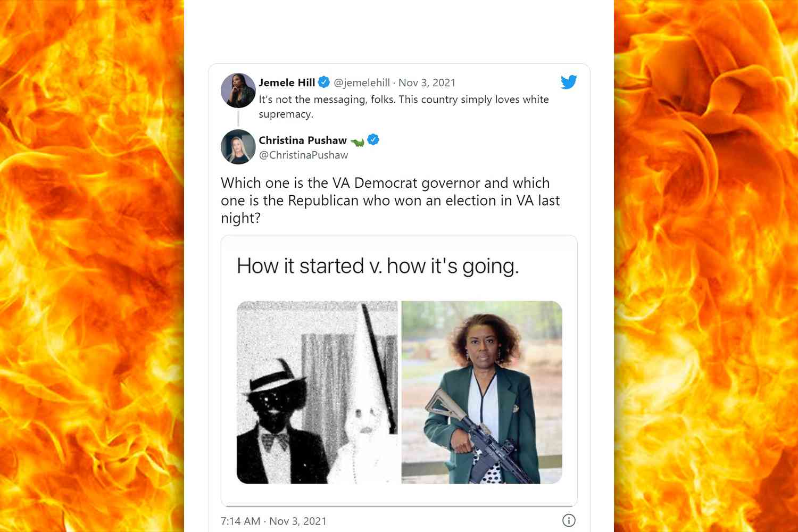The width and height of the screenshot is (798, 532).
Task: Open the photo of woman holding a rifle
Action: click(482, 392)
